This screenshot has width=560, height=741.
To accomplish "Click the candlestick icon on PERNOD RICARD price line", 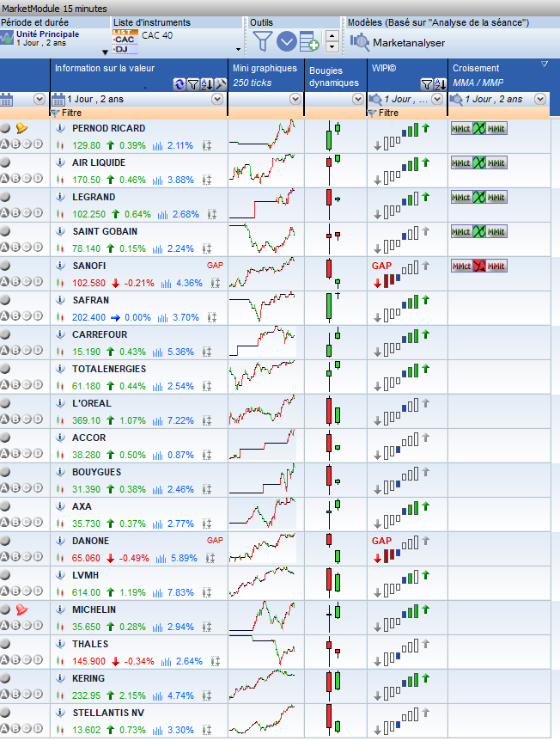I will pos(59,145).
